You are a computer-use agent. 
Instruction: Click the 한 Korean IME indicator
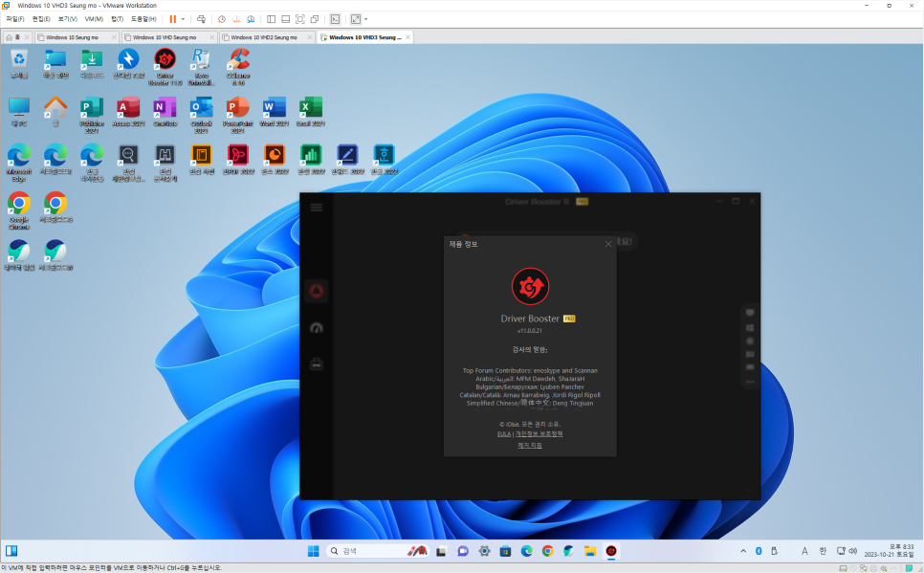(x=823, y=551)
